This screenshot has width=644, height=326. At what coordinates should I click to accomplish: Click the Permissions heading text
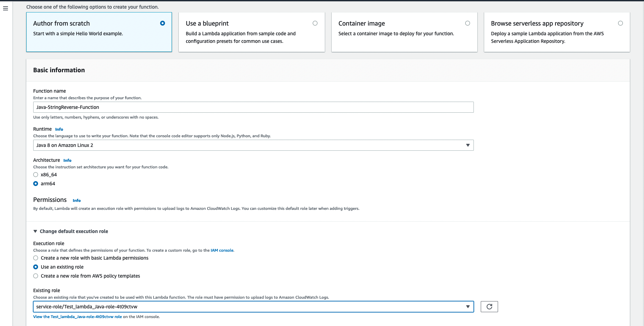[x=50, y=200]
